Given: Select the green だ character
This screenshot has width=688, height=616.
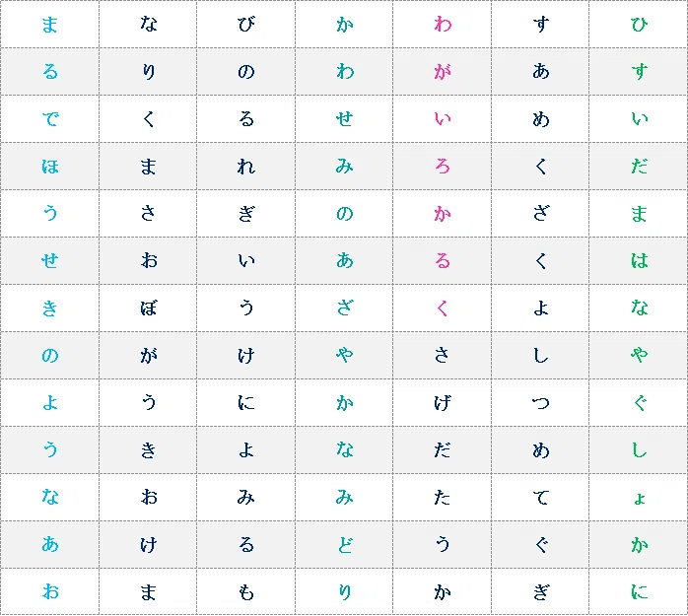Looking at the screenshot, I should pos(639,167).
